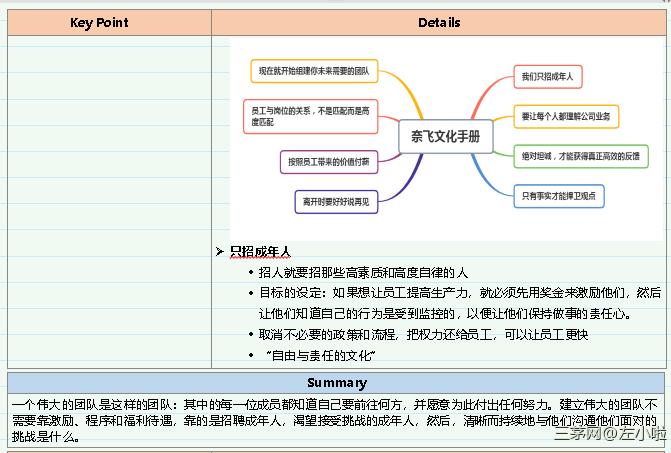Select the '离开时要好好说再见' node
Screen dimensions: 671x453
pos(336,201)
